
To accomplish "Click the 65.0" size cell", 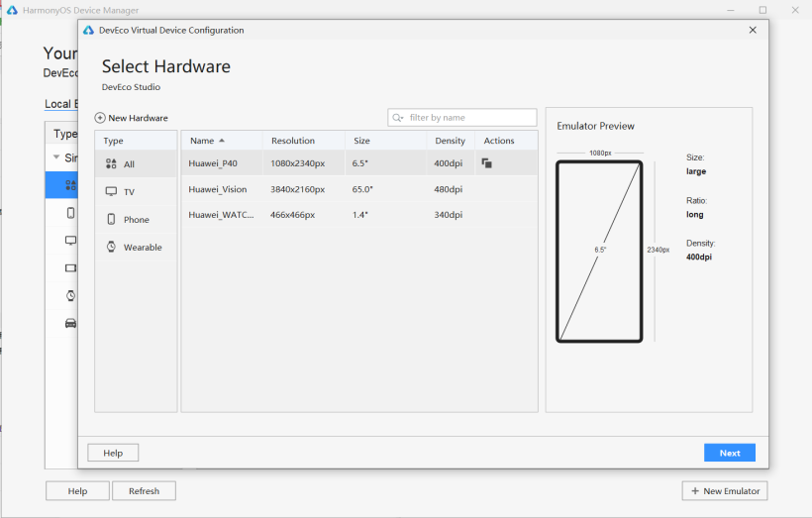I will click(x=362, y=189).
